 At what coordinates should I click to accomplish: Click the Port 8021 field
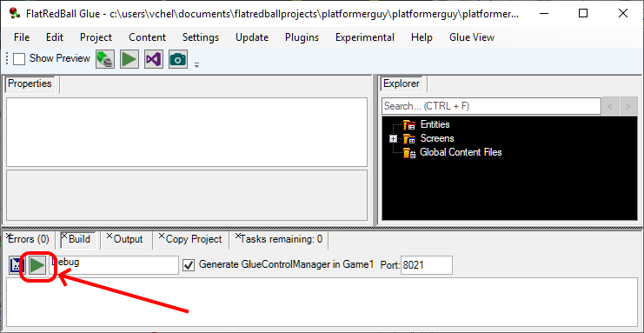(x=427, y=265)
